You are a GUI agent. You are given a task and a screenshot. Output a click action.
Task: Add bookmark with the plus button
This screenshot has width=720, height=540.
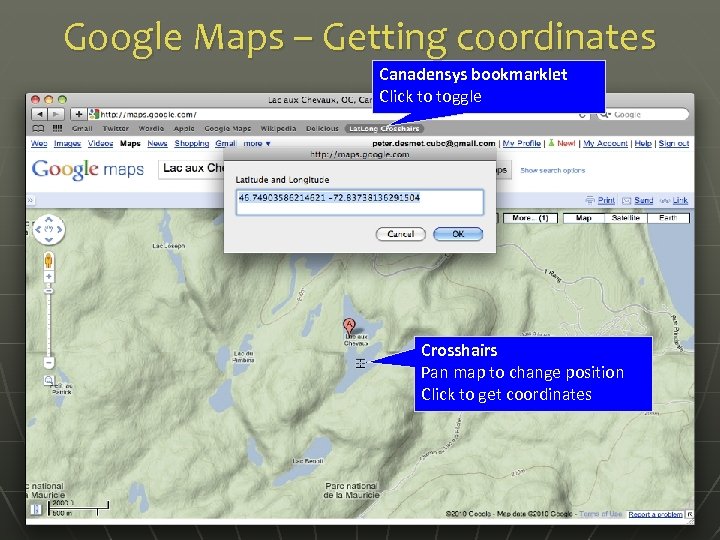(x=79, y=114)
